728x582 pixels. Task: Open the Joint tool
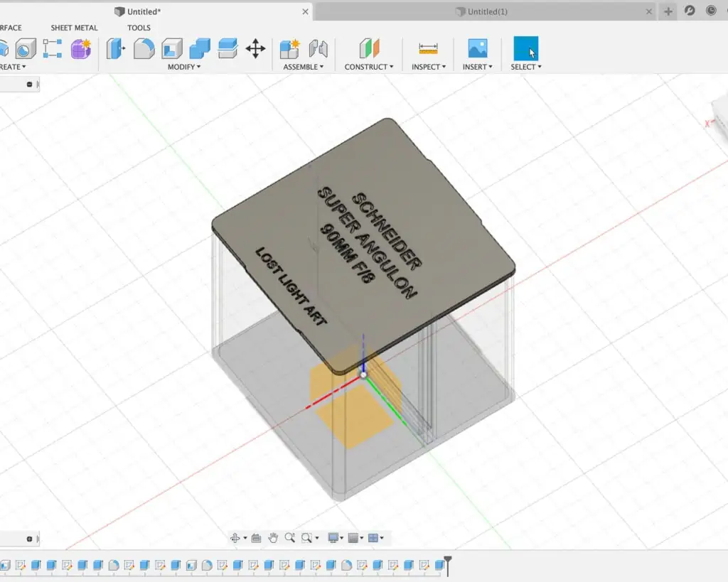click(x=318, y=48)
